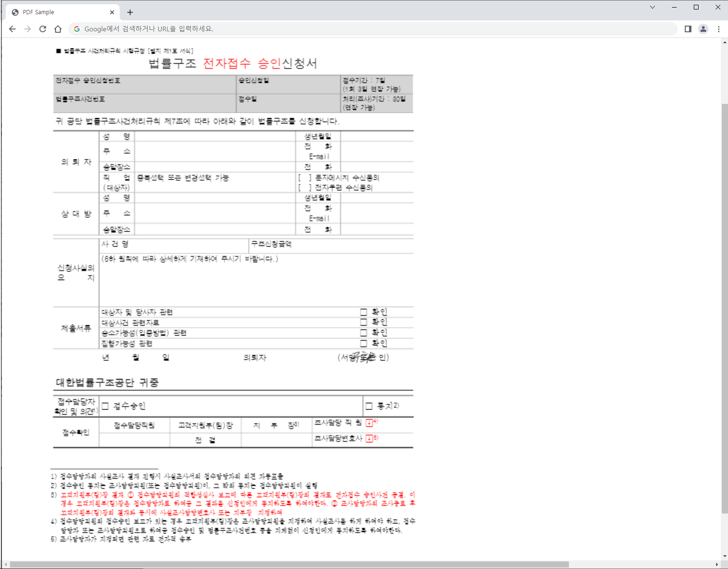
Task: Click the PDF favicon on the tab
Action: [x=14, y=12]
